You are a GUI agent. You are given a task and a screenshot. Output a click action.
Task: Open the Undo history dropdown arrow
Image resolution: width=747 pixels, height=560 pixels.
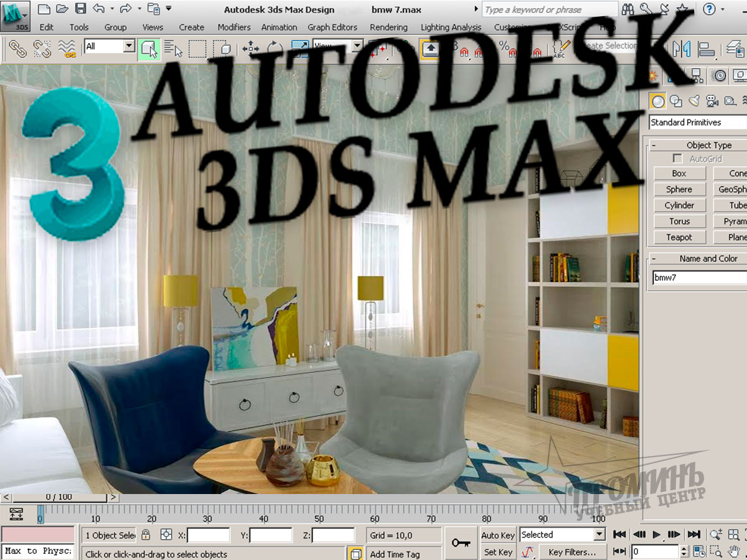click(x=112, y=9)
